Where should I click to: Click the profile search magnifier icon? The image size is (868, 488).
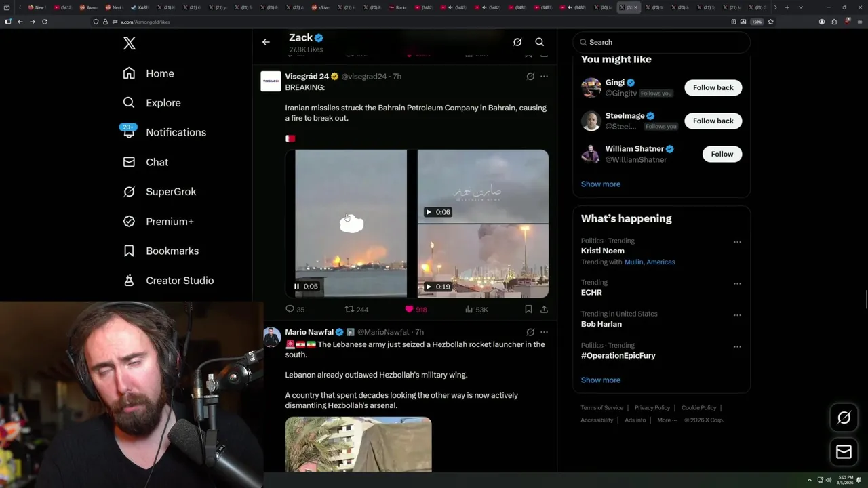(540, 42)
